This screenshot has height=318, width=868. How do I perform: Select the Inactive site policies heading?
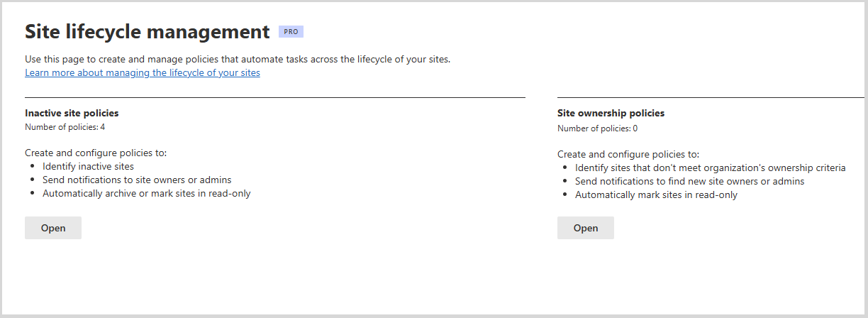[72, 113]
